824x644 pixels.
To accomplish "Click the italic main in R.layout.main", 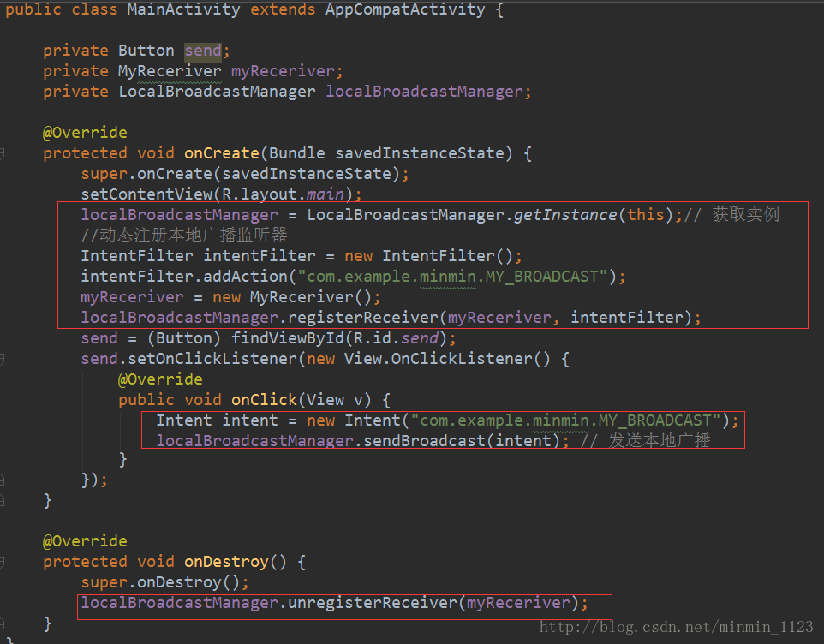I will 325,194.
